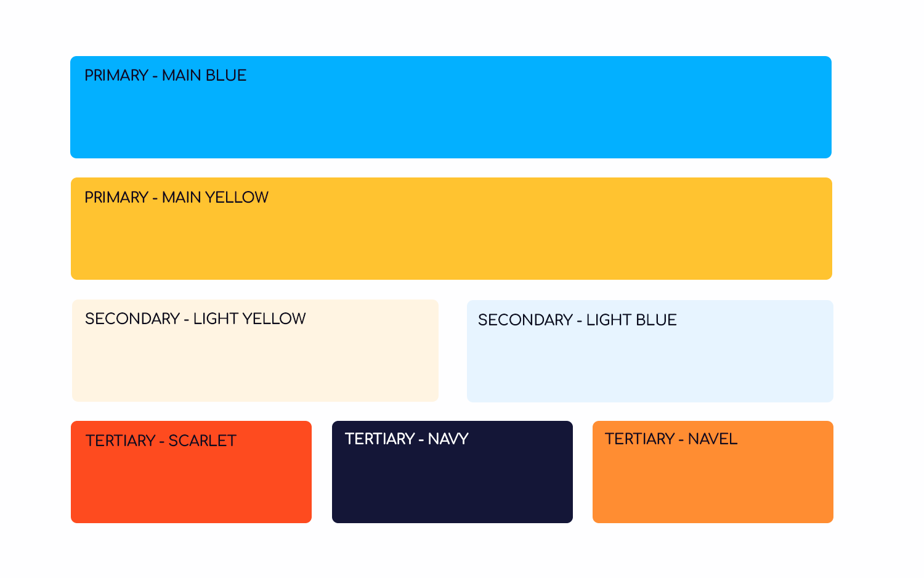924x578 pixels.
Task: Select the 'SECONDARY - LIGHT BLUE' text
Action: [577, 320]
